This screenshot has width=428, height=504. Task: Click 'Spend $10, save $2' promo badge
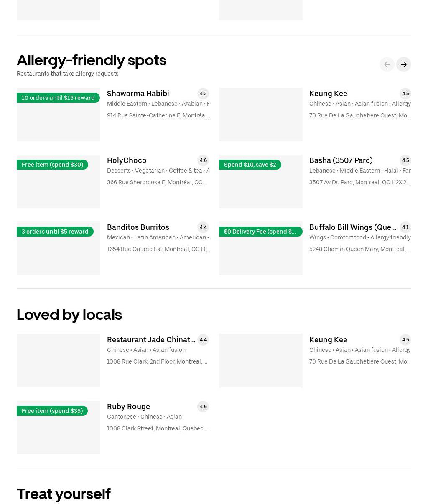pyautogui.click(x=250, y=165)
